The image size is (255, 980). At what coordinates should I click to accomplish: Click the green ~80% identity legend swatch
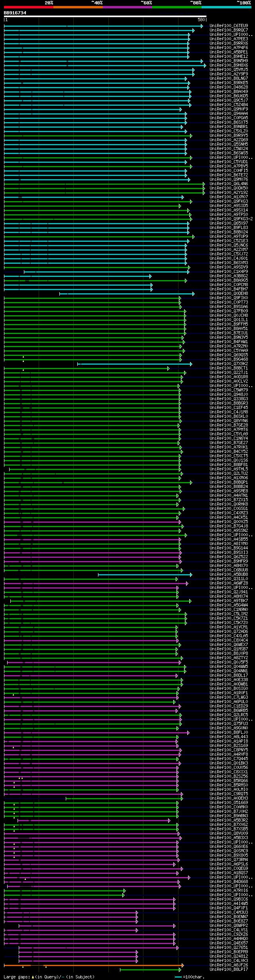pyautogui.click(x=177, y=7)
